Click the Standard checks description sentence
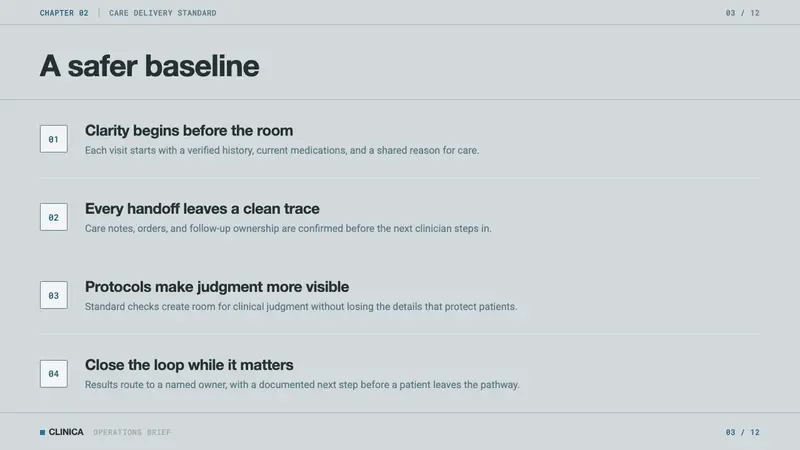 click(301, 307)
